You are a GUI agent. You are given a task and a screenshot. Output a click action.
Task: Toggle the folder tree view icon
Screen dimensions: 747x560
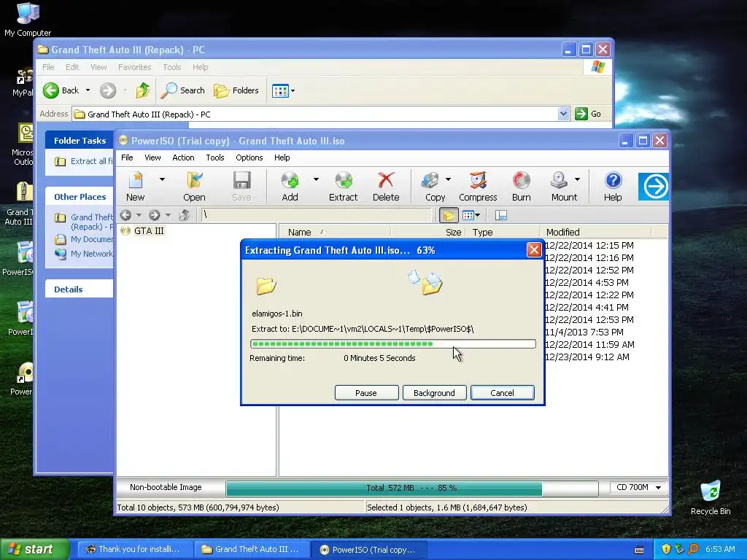pyautogui.click(x=449, y=215)
